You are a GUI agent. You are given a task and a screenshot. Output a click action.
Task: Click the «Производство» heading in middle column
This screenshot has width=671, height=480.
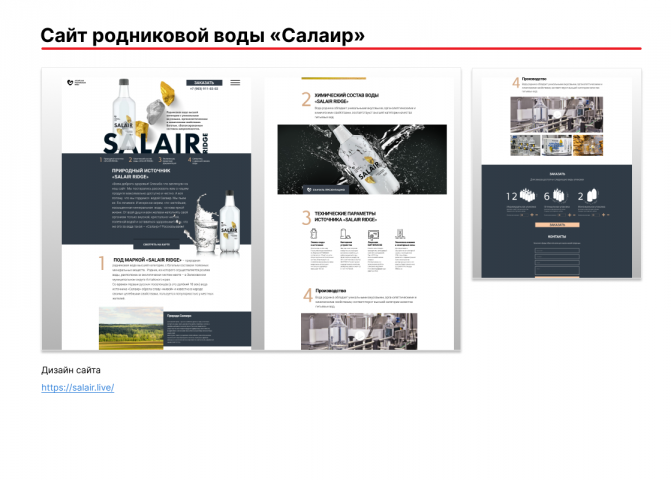click(331, 290)
